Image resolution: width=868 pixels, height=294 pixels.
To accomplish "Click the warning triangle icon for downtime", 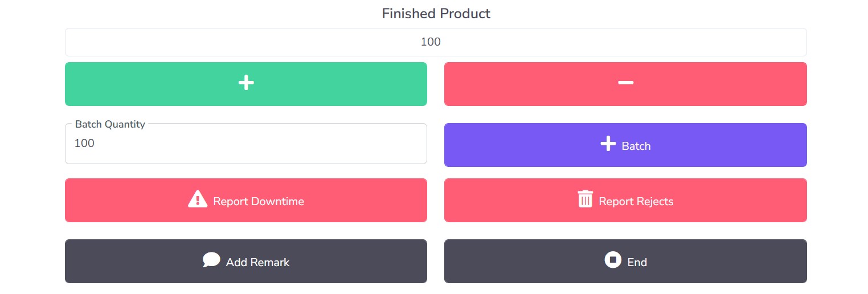I will click(x=198, y=199).
